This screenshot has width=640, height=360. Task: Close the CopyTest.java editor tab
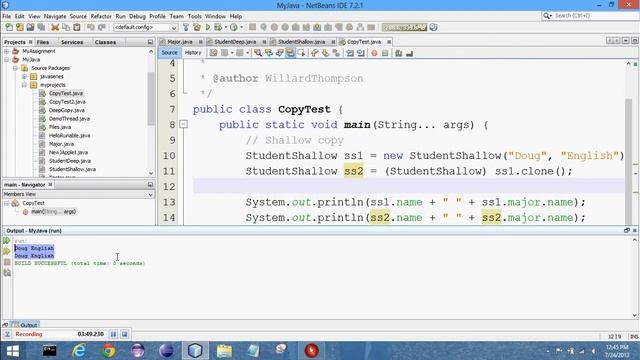(389, 42)
